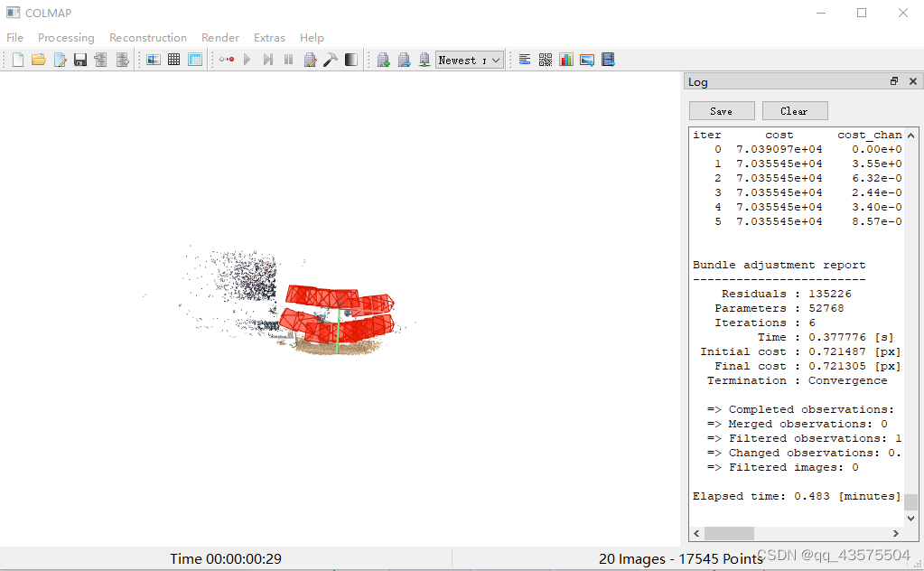Click the 'Merged observations: 0' log line
The image size is (924, 571).
(797, 425)
